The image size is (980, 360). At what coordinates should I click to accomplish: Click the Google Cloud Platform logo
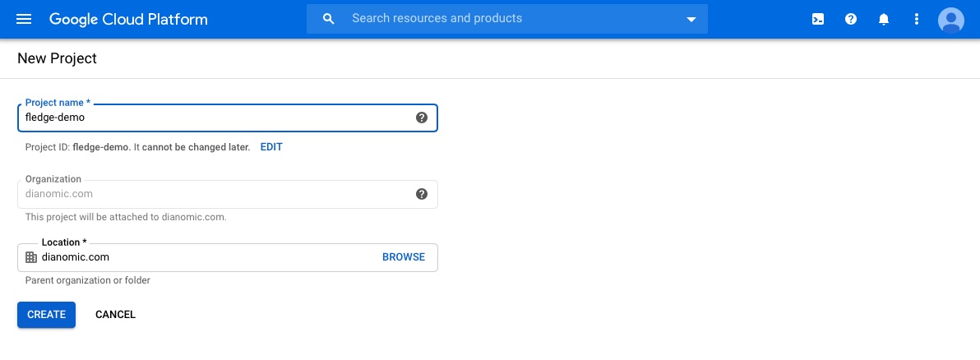tap(128, 19)
